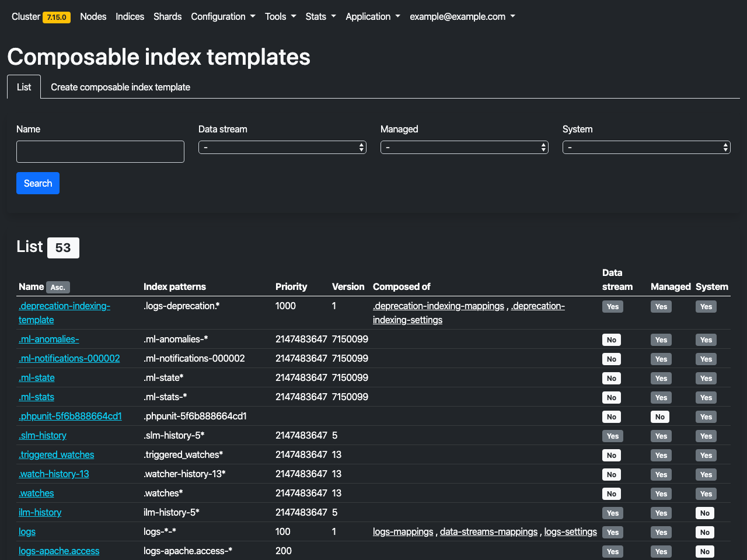Click Managed No badge in .phpunit row
This screenshot has height=560, width=747.
[660, 416]
